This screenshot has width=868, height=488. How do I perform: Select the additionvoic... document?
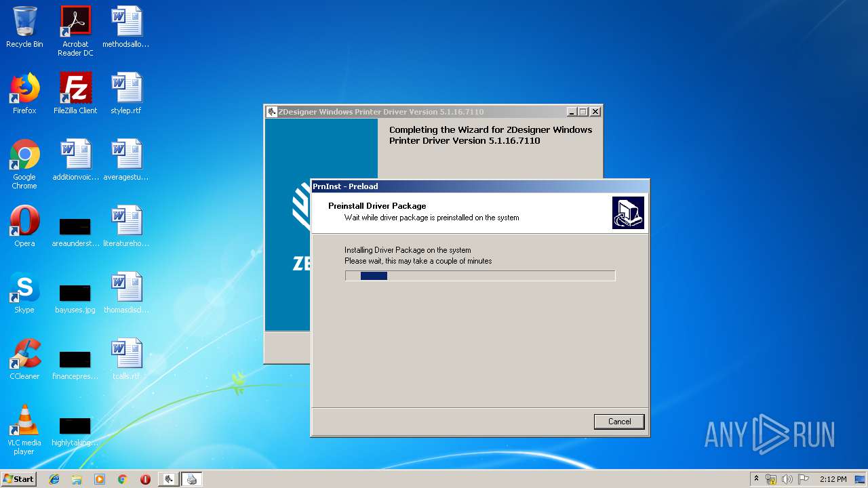point(75,160)
